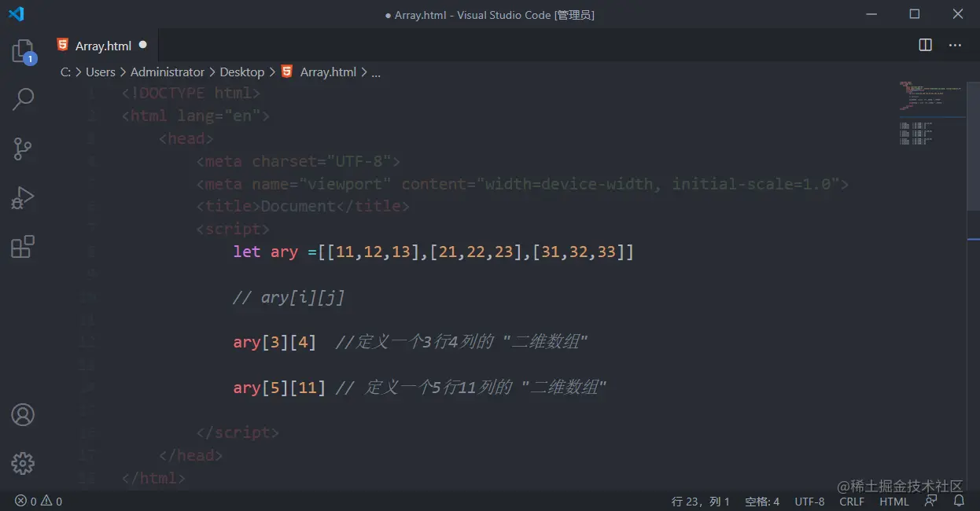The height and width of the screenshot is (511, 980).
Task: Click the Split Editor icon
Action: [x=924, y=45]
